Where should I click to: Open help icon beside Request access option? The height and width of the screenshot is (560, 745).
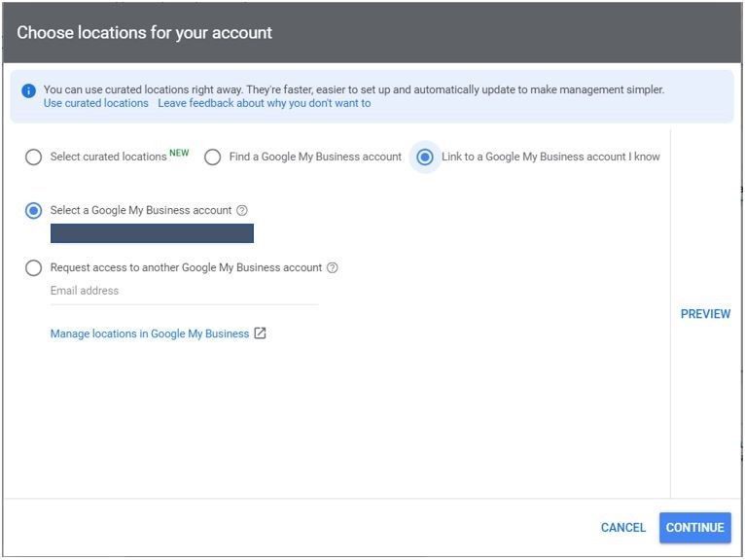pos(333,267)
